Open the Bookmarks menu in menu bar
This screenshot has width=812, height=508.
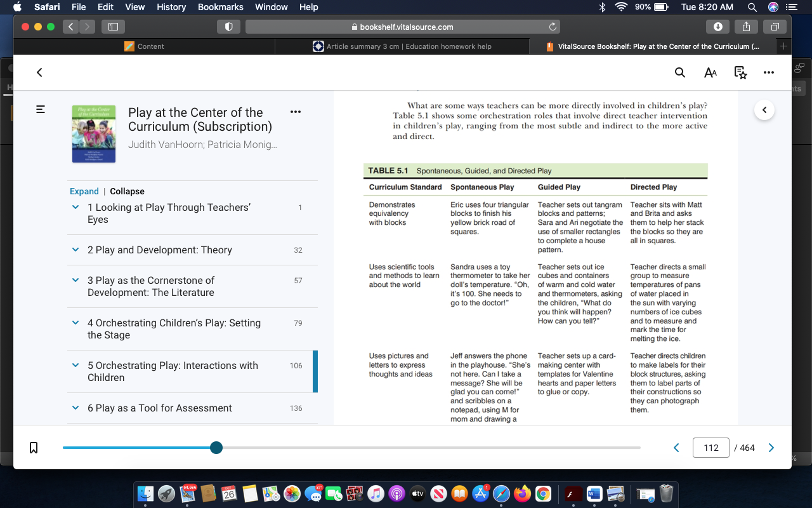[x=221, y=7]
